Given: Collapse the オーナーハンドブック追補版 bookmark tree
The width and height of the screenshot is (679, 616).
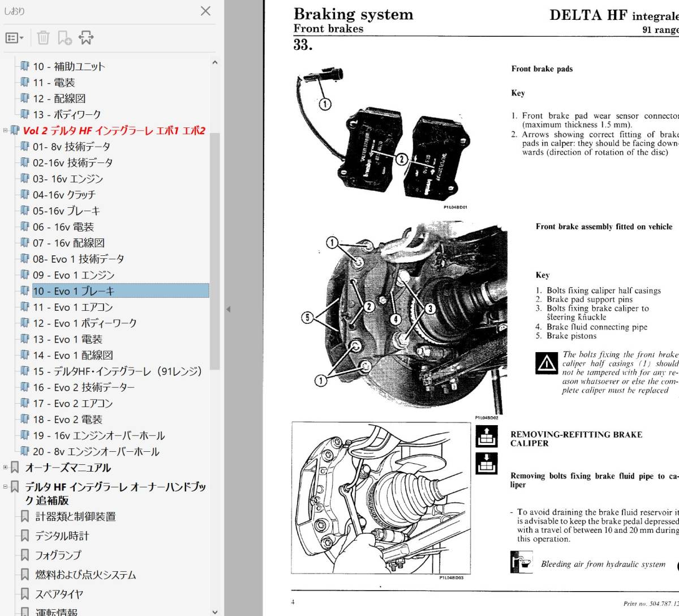Looking at the screenshot, I should [6, 487].
